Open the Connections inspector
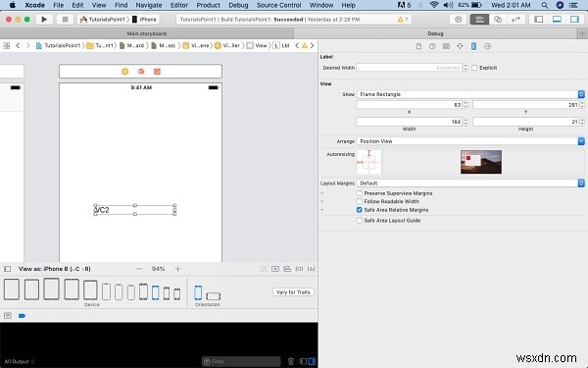This screenshot has width=588, height=368. click(x=487, y=46)
